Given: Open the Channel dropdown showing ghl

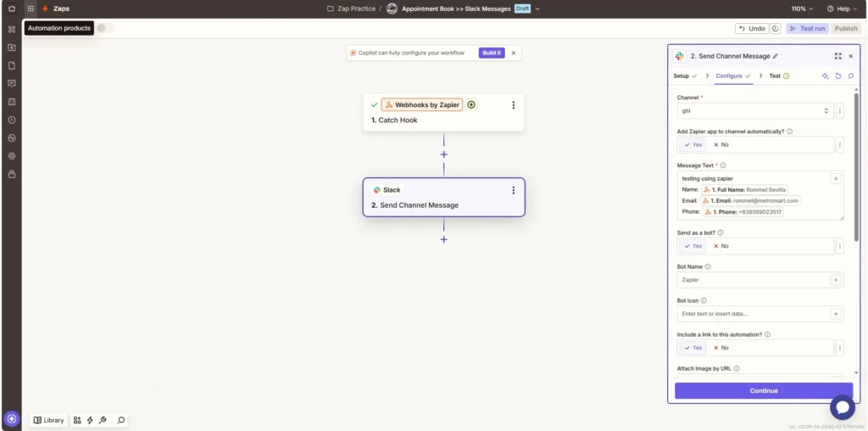Looking at the screenshot, I should (x=755, y=111).
